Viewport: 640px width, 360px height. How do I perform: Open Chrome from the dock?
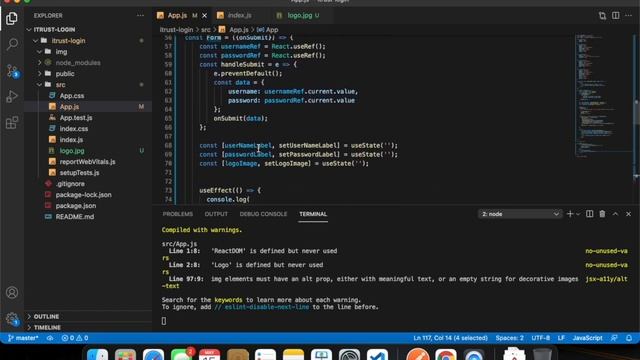[x=446, y=354]
